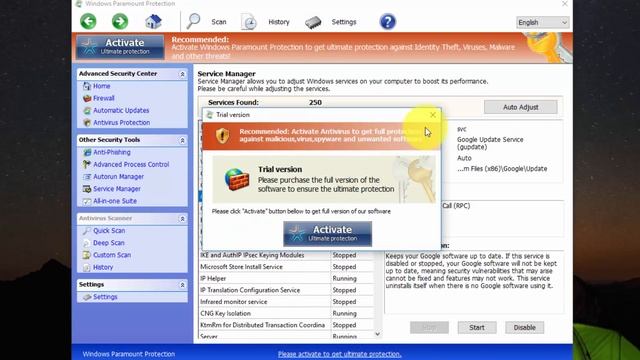Select the Infrared monitor service row
Viewport: 640px width, 360px height.
click(x=286, y=302)
